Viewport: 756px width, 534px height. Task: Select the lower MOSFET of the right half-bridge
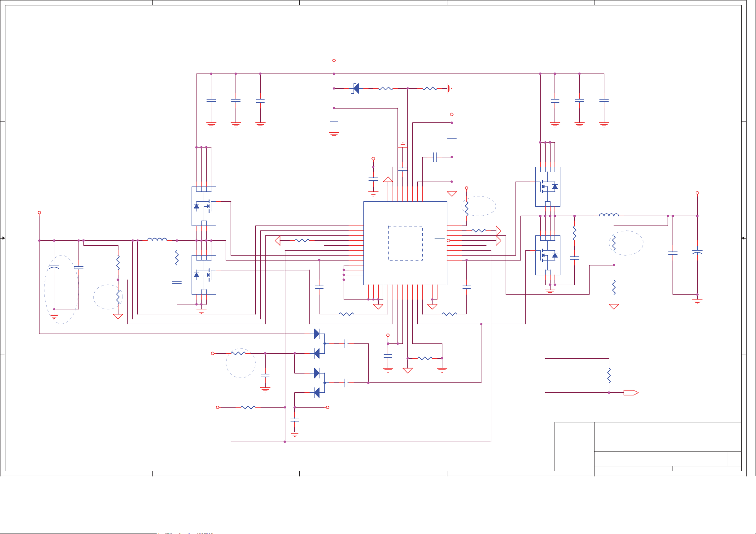pyautogui.click(x=548, y=255)
